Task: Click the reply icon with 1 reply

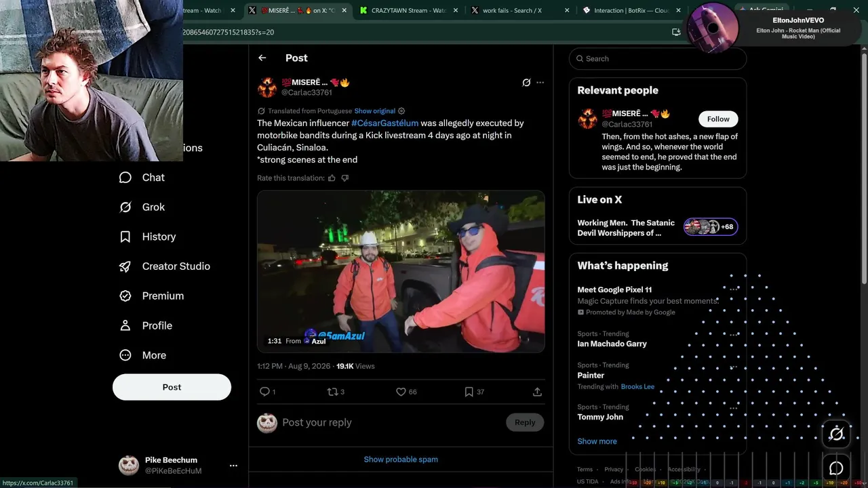Action: (x=265, y=392)
